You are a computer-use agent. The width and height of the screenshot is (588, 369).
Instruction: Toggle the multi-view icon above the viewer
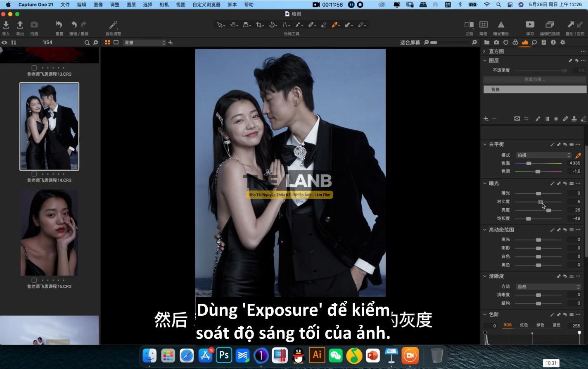click(x=107, y=42)
